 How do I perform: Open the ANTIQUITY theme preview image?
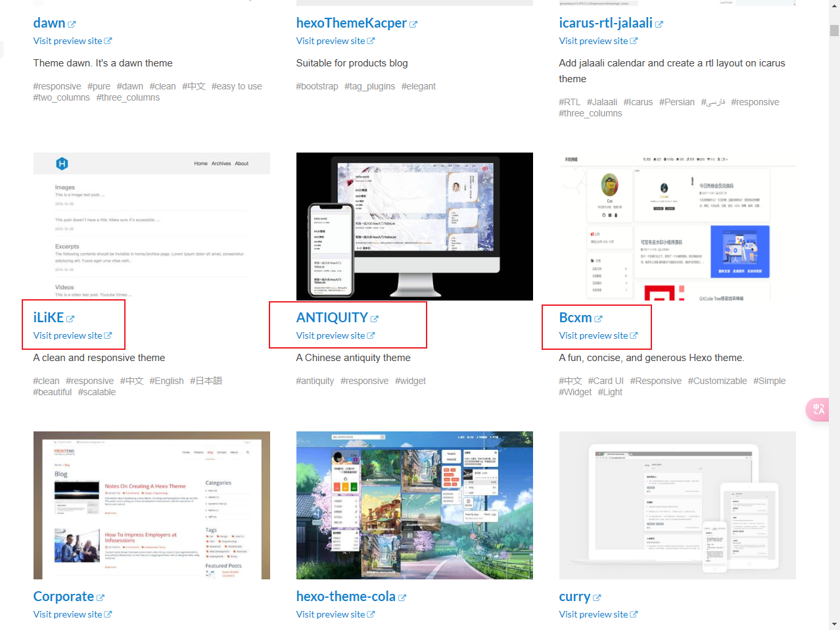tap(415, 226)
